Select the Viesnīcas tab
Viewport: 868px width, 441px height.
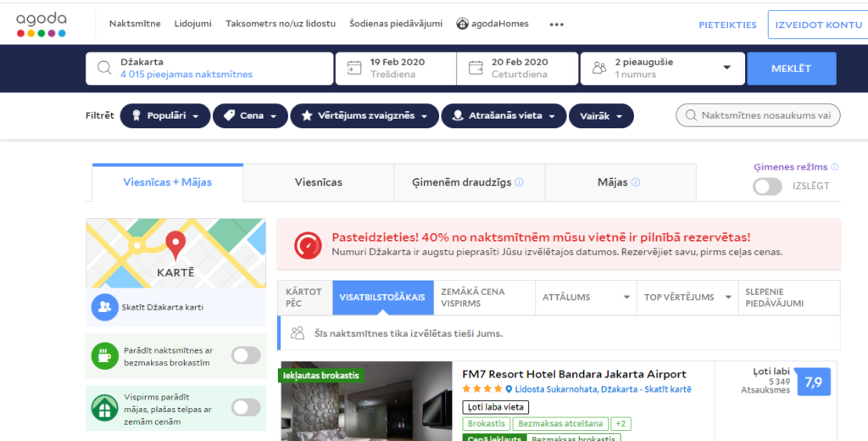(319, 182)
